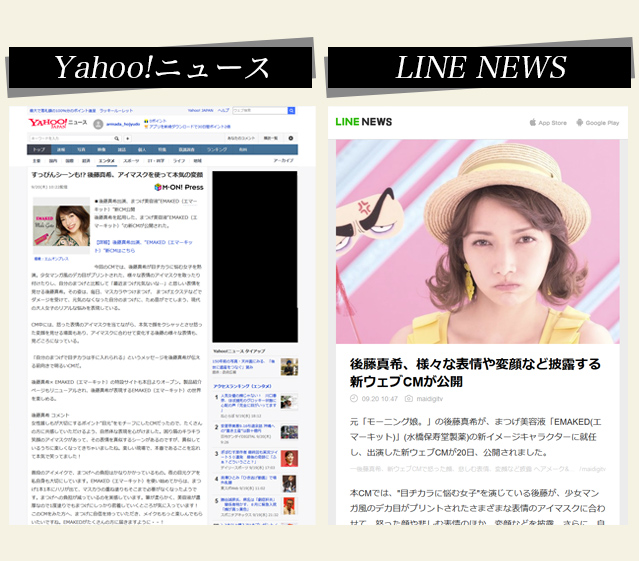Click the LINE NEWS hero image of woman in hat
Viewport: 639px width, 561px height.
coord(478,242)
